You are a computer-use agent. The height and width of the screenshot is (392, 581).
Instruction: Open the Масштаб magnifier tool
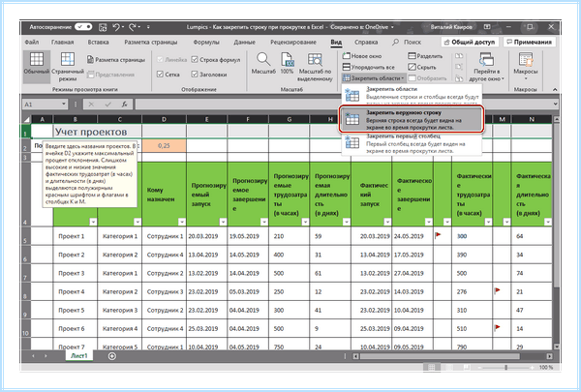[263, 63]
